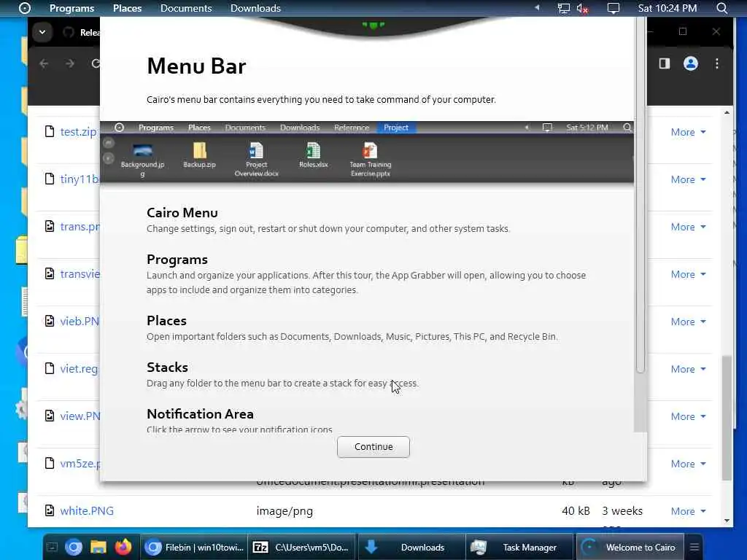This screenshot has height=560, width=747.
Task: Open transvie file link
Action: 80,274
